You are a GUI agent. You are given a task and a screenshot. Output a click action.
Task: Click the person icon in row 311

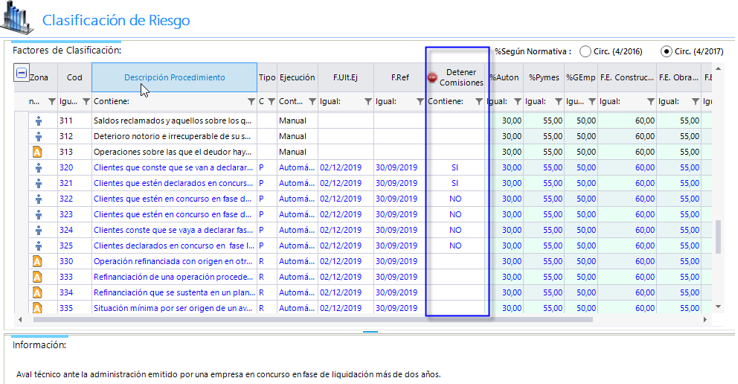(39, 121)
